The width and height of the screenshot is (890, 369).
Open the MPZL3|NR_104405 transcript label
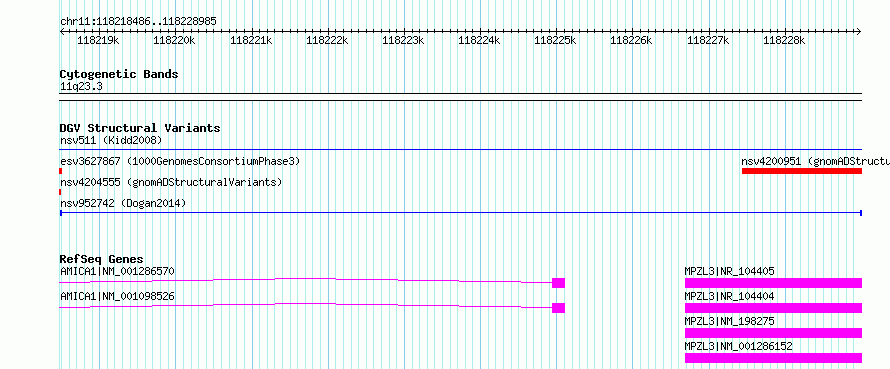tap(729, 271)
